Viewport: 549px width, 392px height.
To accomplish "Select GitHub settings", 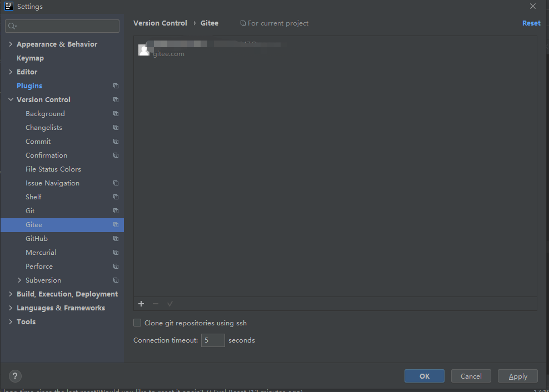I will click(x=37, y=239).
